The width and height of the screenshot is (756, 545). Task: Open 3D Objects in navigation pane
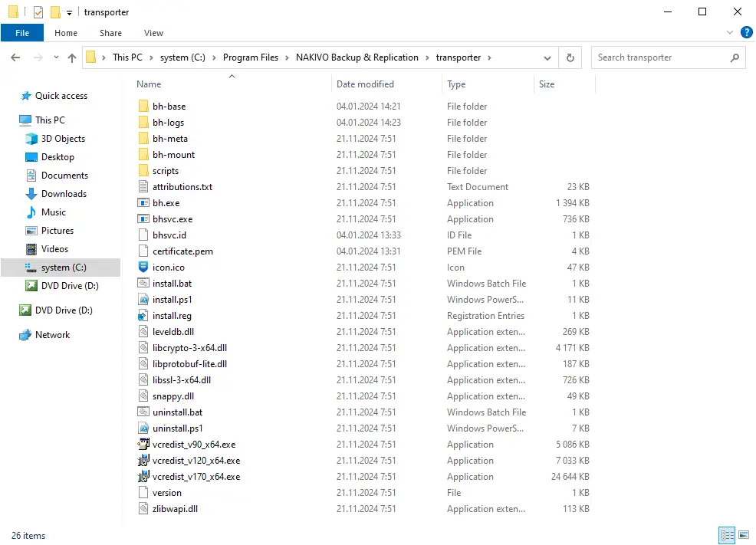point(63,138)
